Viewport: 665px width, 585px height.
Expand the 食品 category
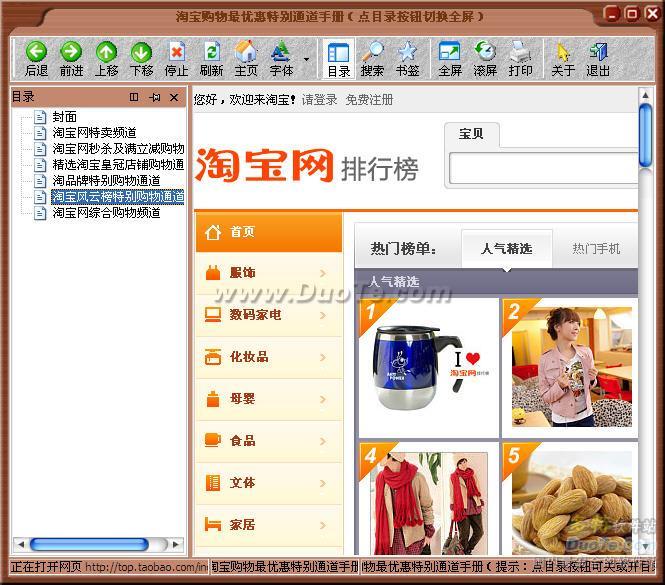click(269, 441)
